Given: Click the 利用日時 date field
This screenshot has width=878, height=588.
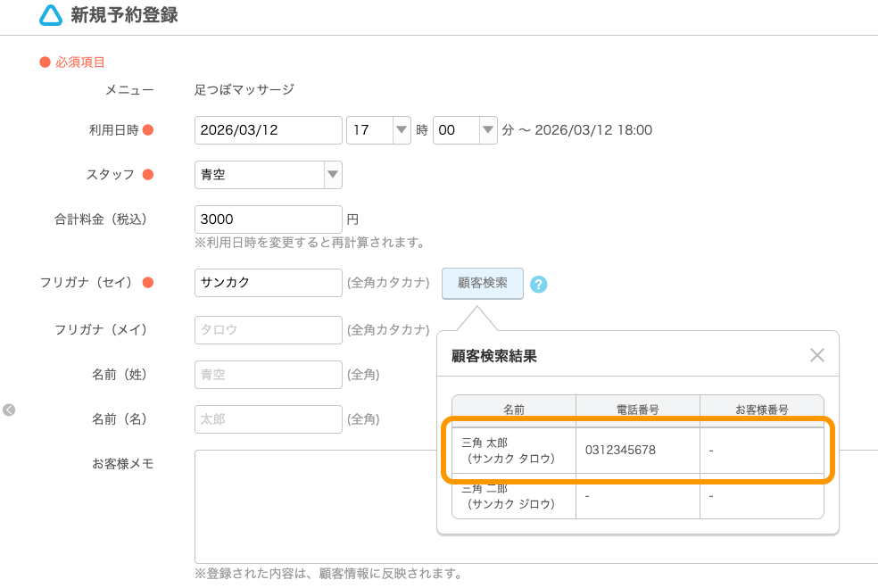Looking at the screenshot, I should pos(268,129).
